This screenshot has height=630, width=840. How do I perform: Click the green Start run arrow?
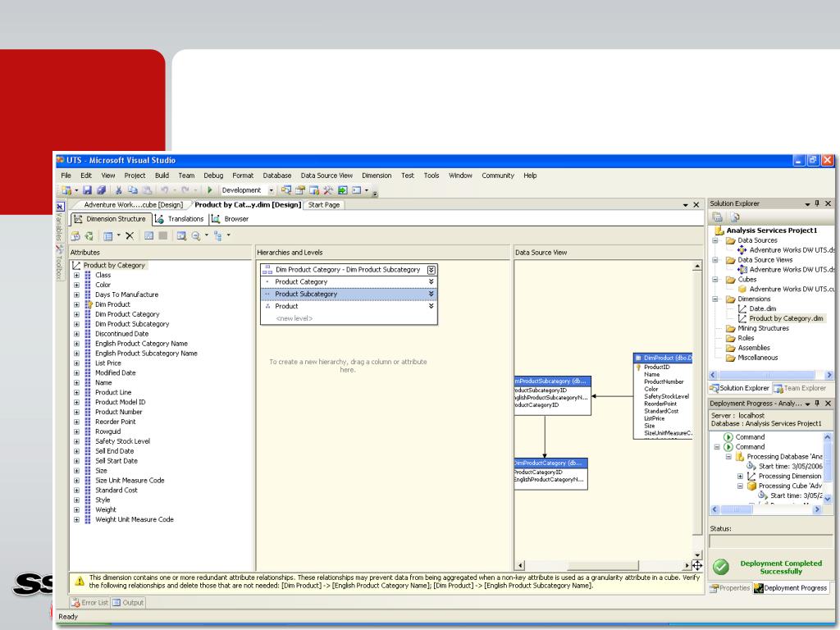click(x=210, y=190)
